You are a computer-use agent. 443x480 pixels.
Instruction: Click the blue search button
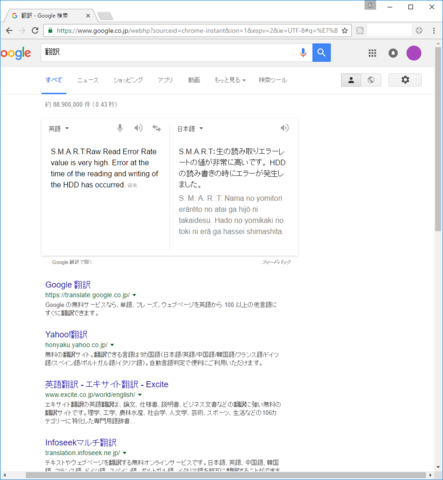(321, 53)
